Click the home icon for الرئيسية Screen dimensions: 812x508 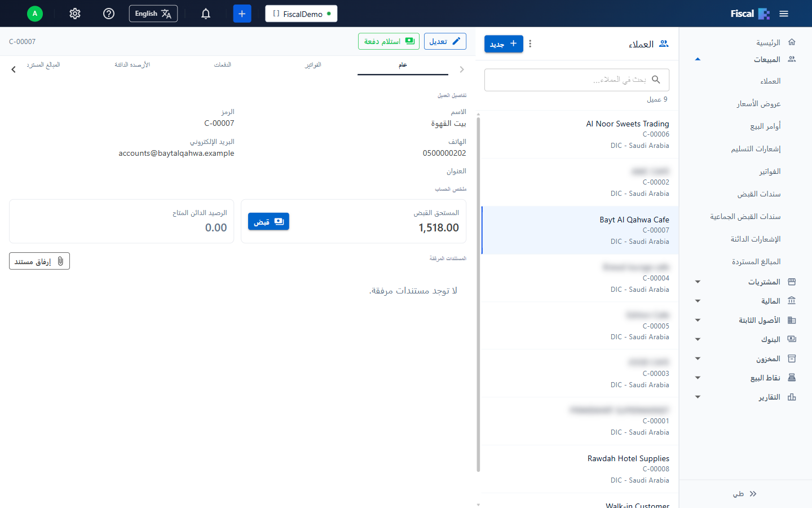[792, 42]
